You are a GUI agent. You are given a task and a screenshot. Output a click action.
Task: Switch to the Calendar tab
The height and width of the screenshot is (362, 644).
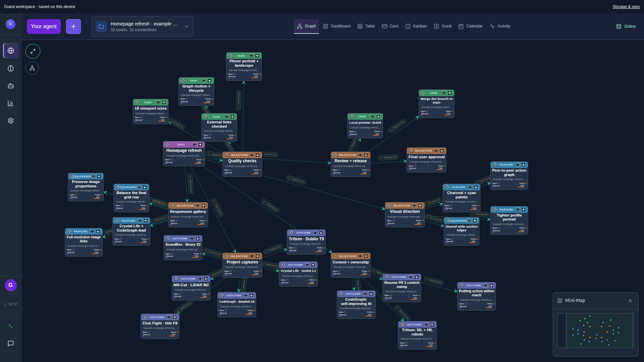coord(471,26)
